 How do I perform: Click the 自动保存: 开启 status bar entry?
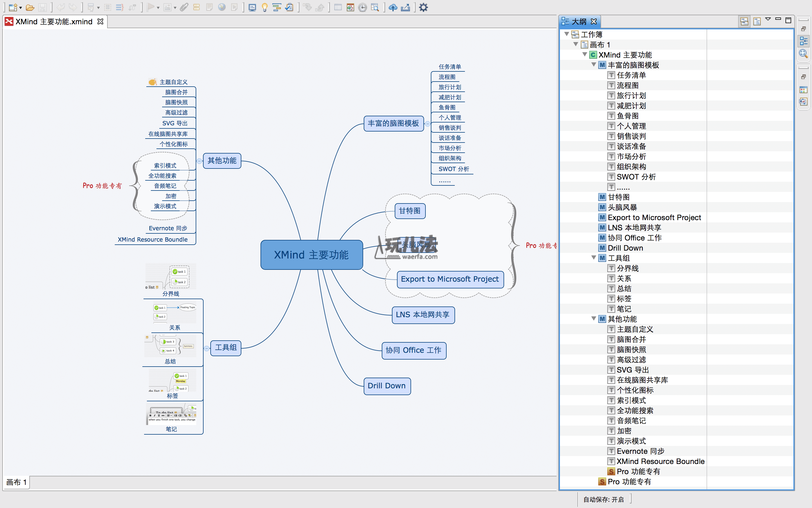(604, 500)
